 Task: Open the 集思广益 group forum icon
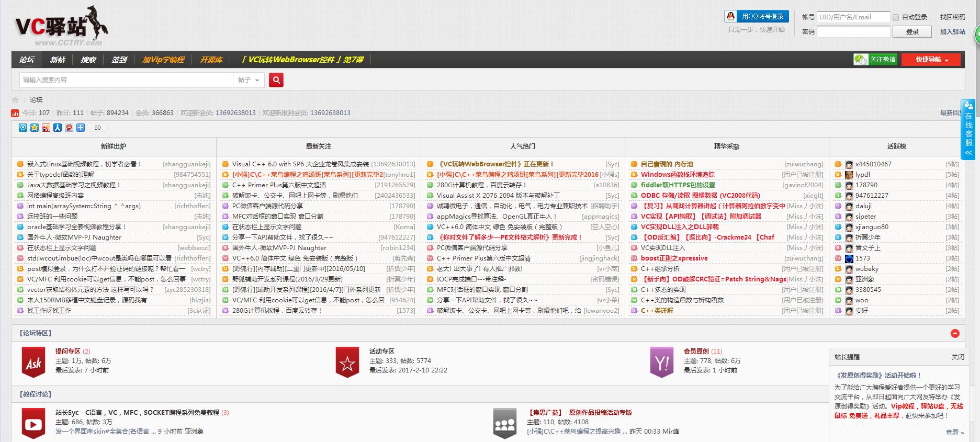(505, 424)
